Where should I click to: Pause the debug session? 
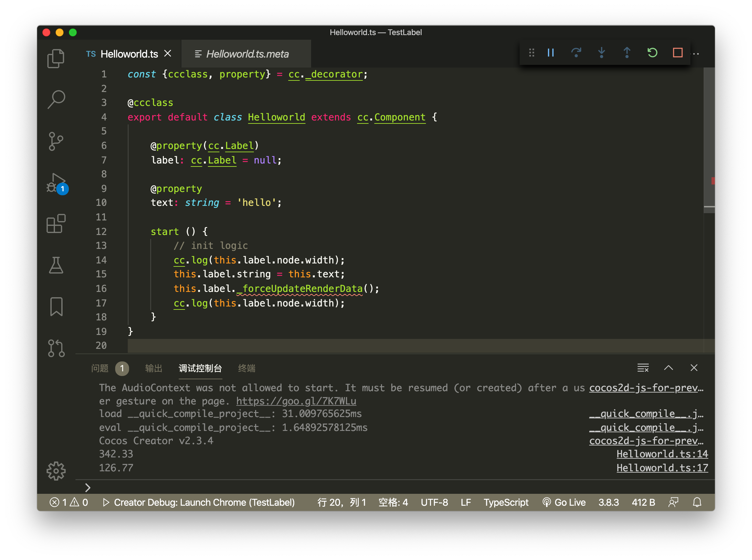click(x=551, y=53)
